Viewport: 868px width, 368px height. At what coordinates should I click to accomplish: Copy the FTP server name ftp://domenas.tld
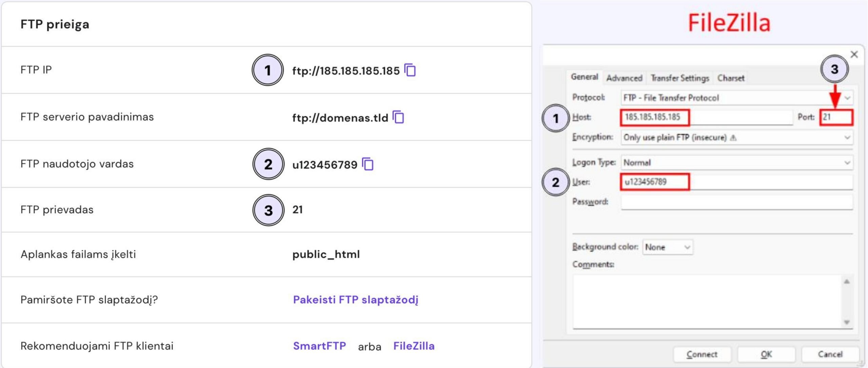[x=398, y=117]
